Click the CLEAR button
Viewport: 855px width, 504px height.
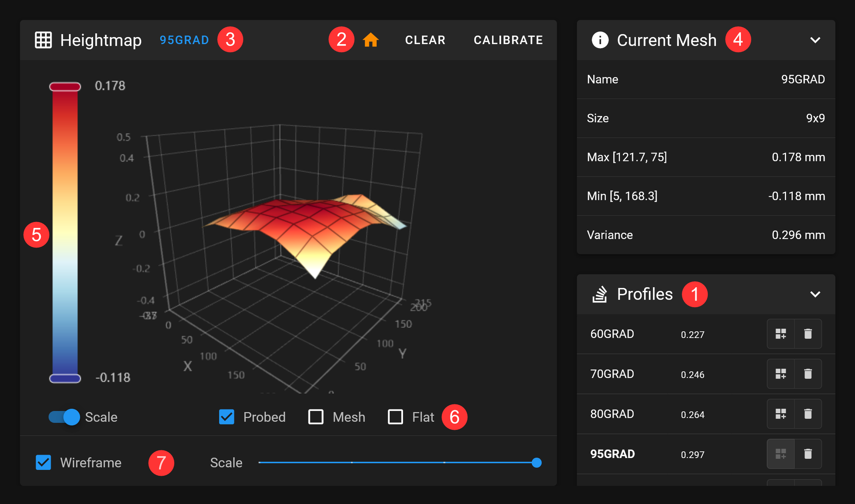pos(425,40)
